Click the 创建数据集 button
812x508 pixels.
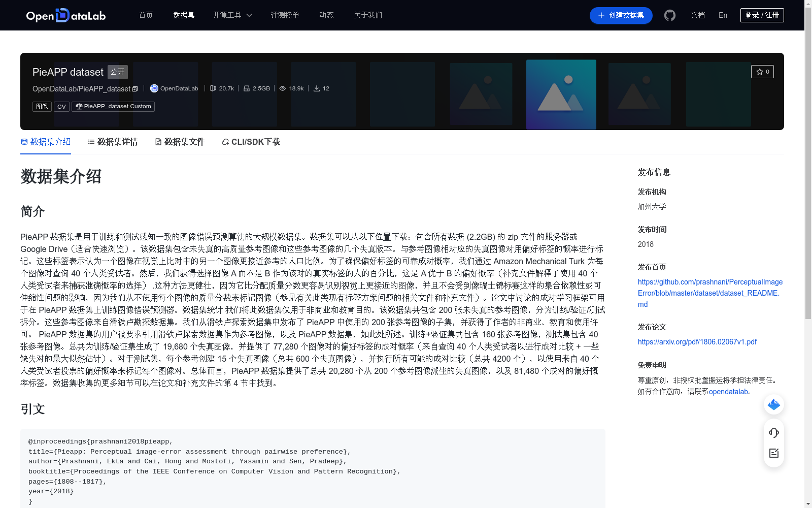621,15
